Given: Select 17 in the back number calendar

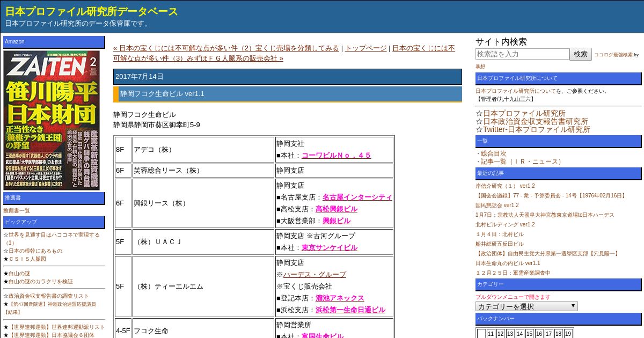Looking at the screenshot, I should coord(549,334).
